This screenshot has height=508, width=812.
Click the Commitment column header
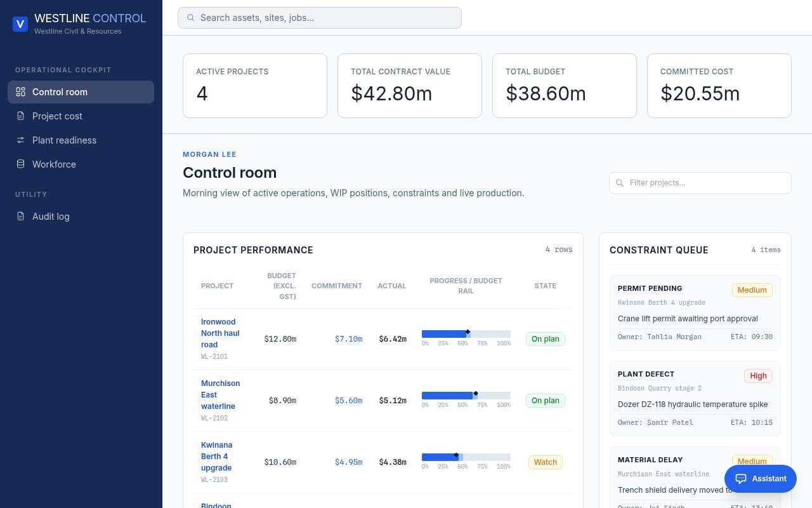337,286
